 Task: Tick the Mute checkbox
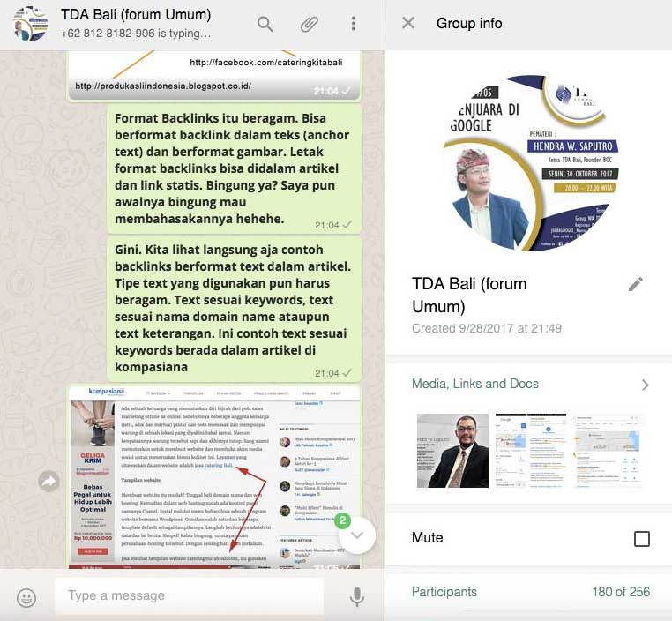[x=642, y=538]
